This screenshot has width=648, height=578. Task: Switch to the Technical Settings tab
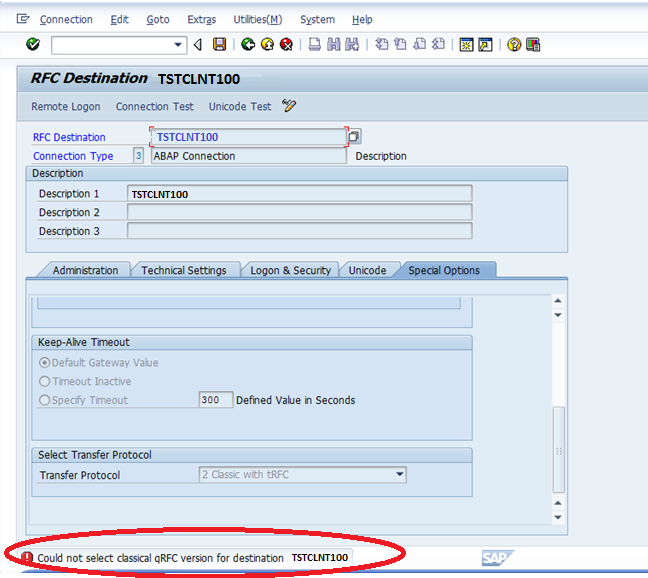click(x=184, y=270)
